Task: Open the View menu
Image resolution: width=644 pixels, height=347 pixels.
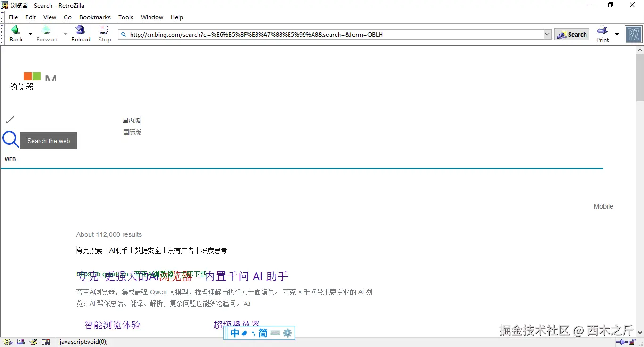Action: (x=50, y=17)
